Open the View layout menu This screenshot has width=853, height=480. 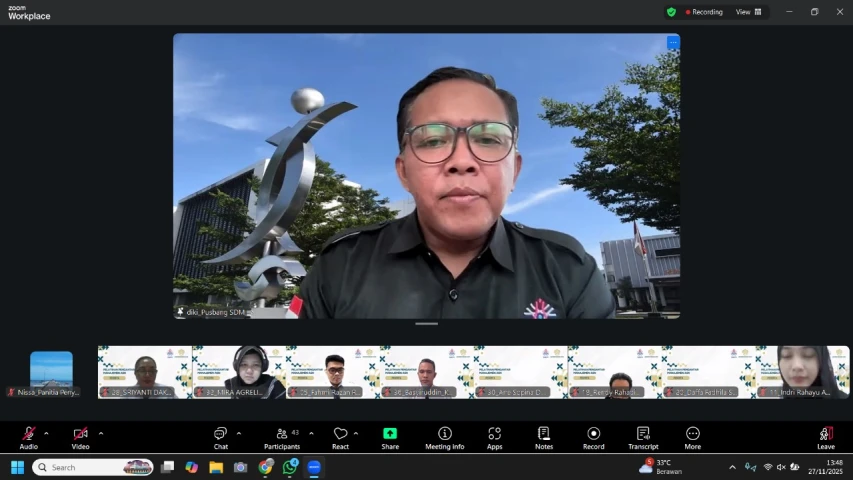pos(749,12)
